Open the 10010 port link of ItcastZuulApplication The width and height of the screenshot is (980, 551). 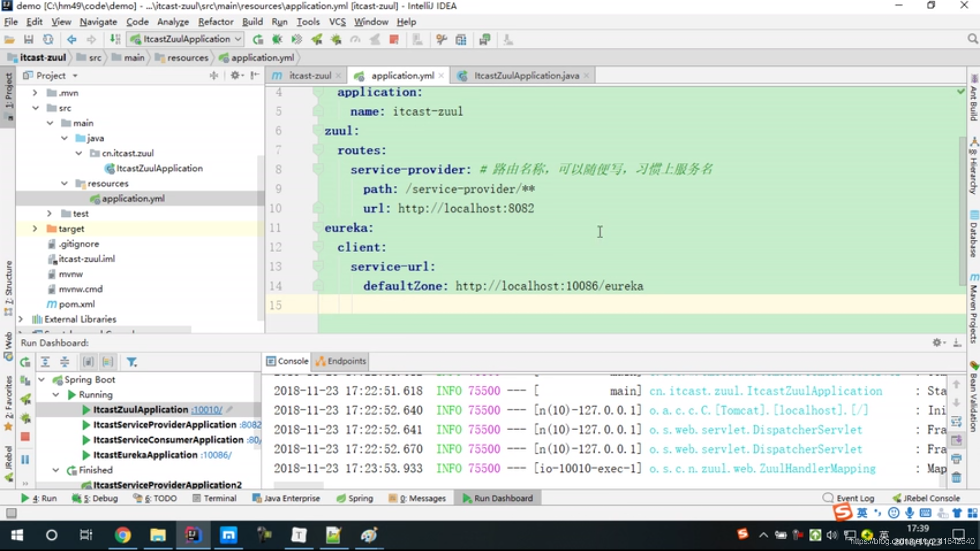click(207, 410)
